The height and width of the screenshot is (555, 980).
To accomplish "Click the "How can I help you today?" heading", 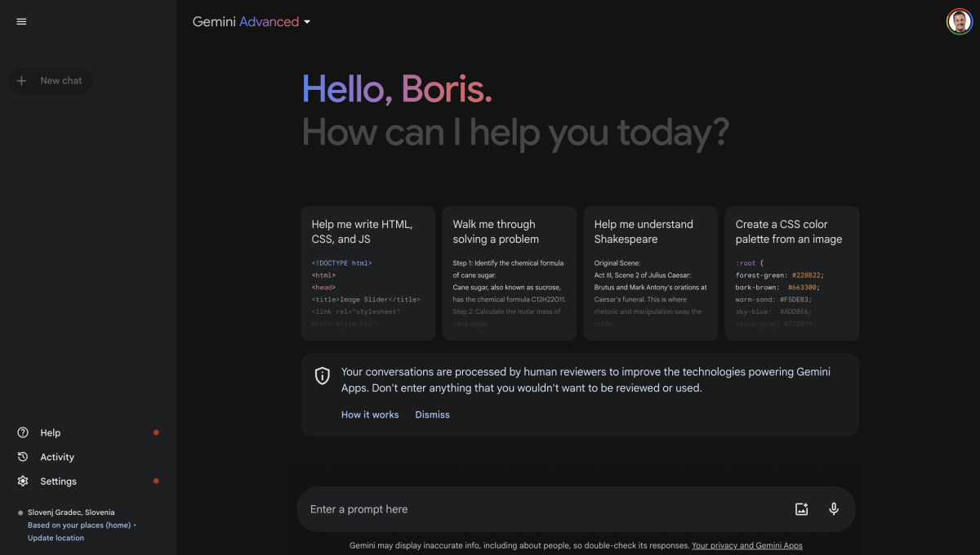I will pos(515,132).
